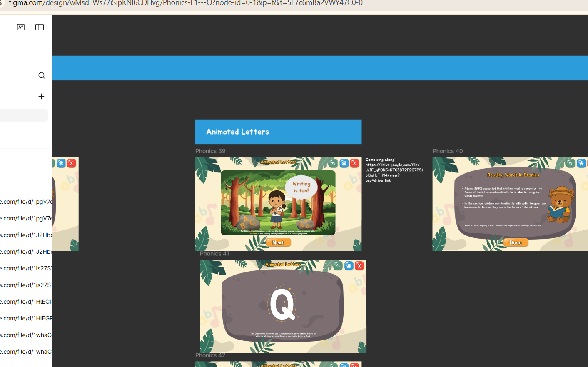Select the Phonics 41 frame label
The image size is (588, 367).
point(214,254)
